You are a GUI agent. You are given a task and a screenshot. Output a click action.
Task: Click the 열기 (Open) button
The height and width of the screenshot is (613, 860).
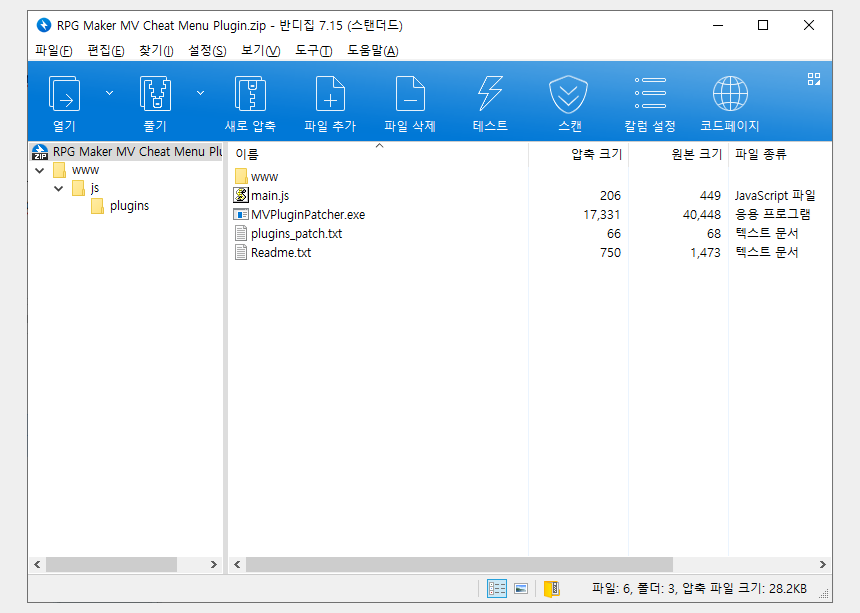click(63, 98)
